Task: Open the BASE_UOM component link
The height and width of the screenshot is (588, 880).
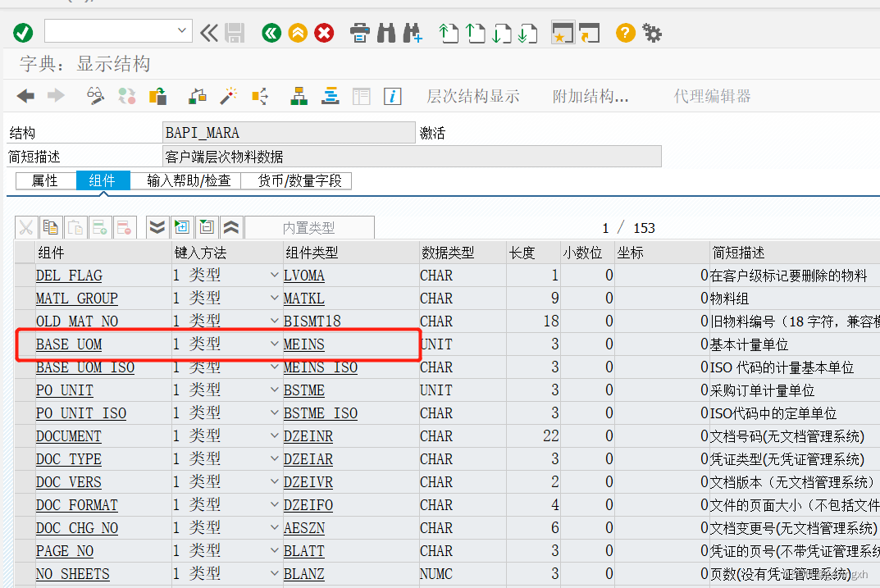Action: click(69, 344)
